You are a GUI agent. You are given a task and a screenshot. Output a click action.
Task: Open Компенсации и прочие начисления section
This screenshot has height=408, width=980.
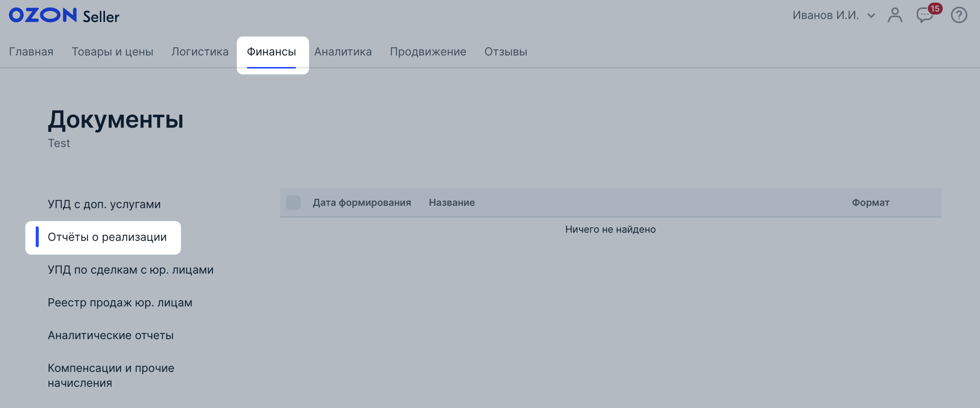coord(111,375)
